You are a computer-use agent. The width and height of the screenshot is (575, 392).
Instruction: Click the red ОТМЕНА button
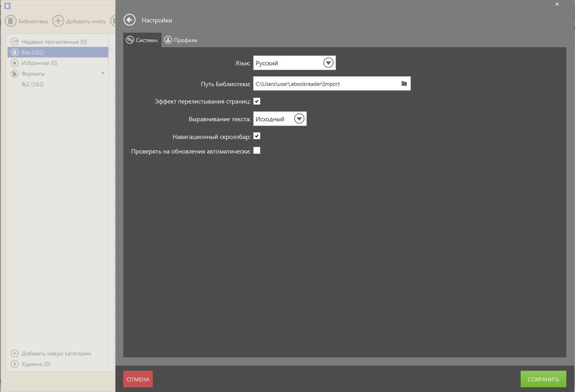point(138,379)
